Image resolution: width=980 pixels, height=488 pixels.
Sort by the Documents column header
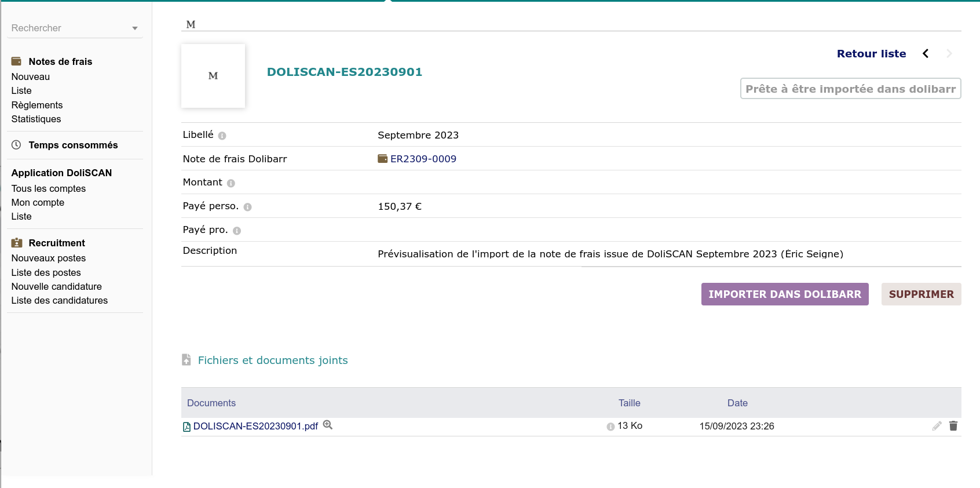(x=211, y=403)
